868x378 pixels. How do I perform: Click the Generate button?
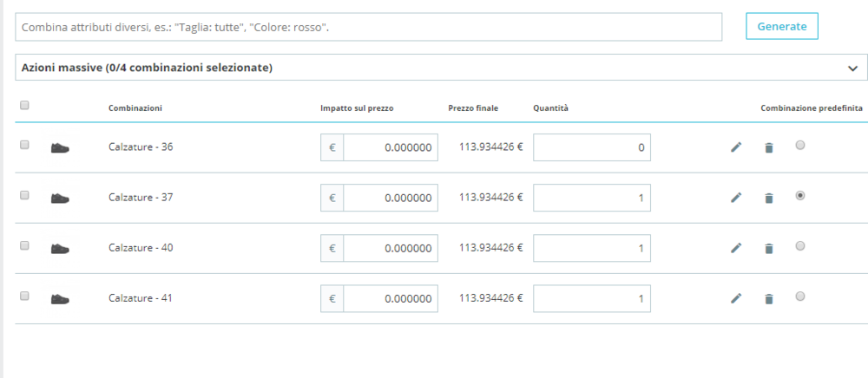(x=782, y=26)
